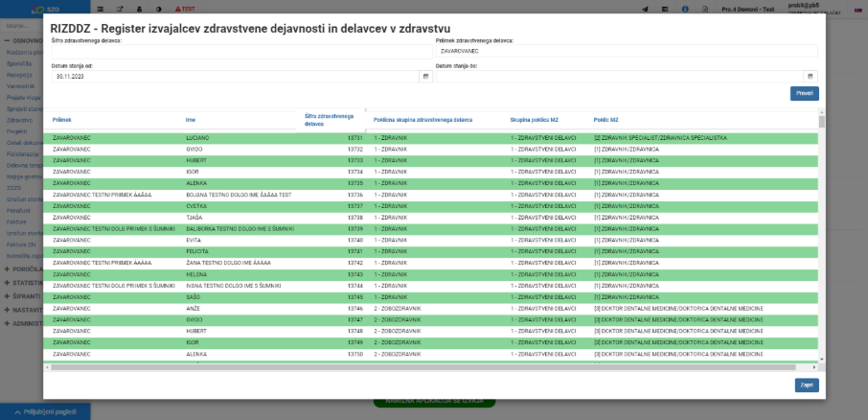Select the row with name LUCIANO
Screen dimensions: 868x420
pyautogui.click(x=430, y=138)
